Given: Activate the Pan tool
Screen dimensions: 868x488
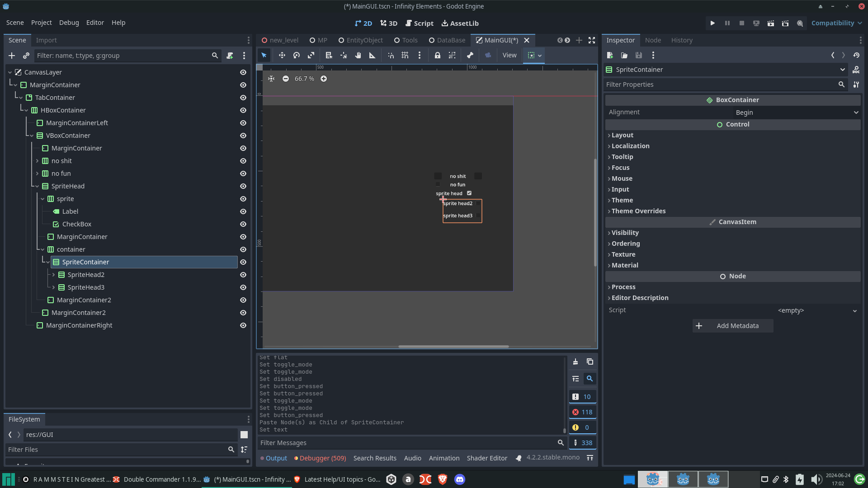Looking at the screenshot, I should [x=358, y=55].
